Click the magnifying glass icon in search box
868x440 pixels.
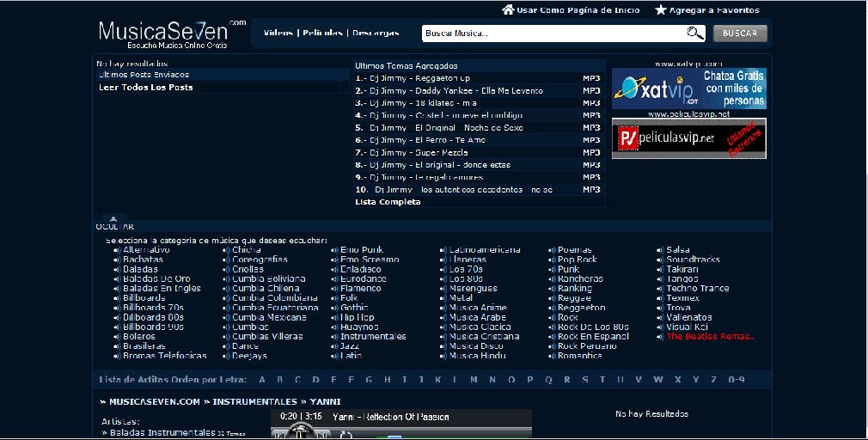[x=695, y=34]
